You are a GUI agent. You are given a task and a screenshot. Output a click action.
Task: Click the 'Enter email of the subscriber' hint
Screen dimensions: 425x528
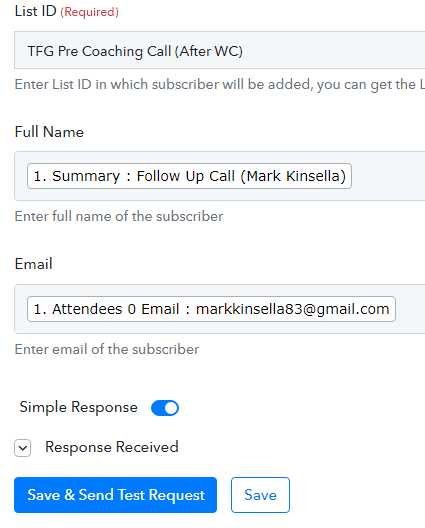click(107, 349)
